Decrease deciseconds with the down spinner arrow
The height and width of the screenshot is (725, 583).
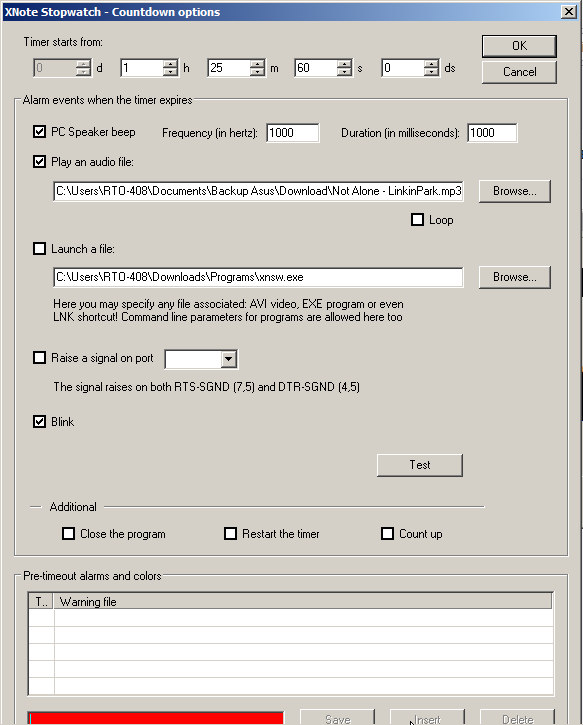(x=431, y=72)
